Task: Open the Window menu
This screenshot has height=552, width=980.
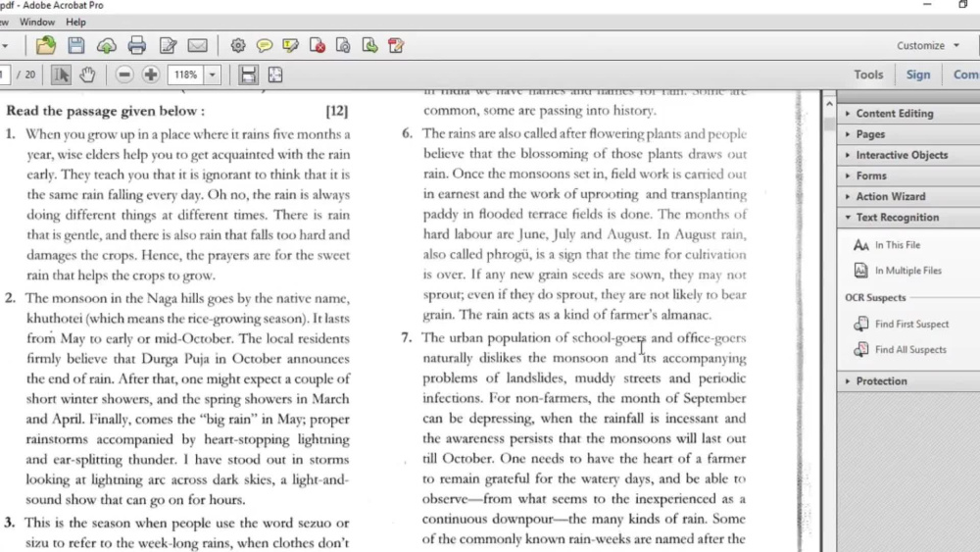Action: point(37,22)
